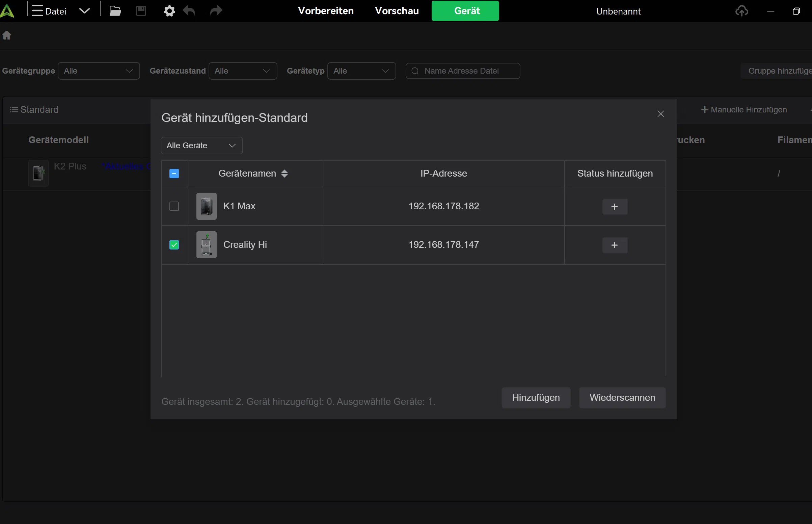The height and width of the screenshot is (524, 812).
Task: Click the IP-Adresse column header
Action: [444, 174]
